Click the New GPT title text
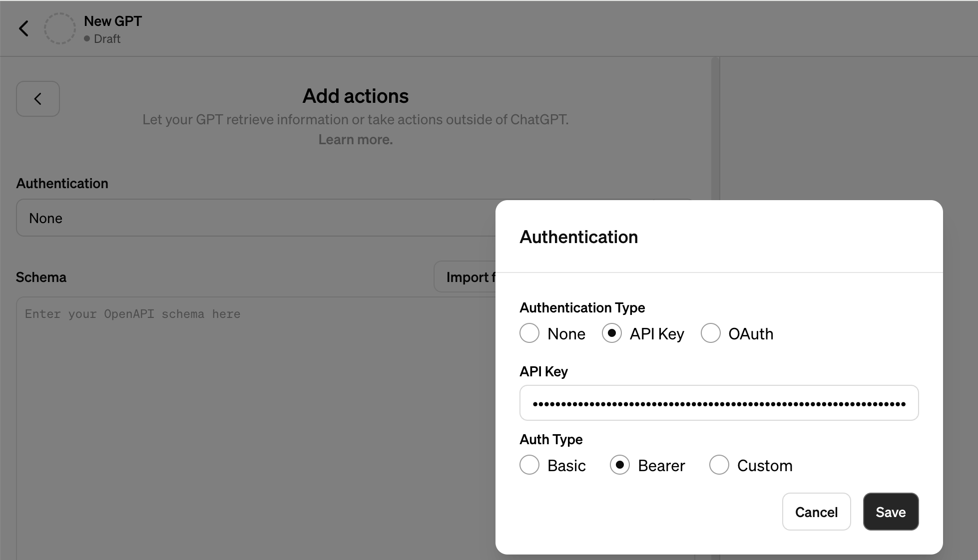978x560 pixels. [112, 21]
